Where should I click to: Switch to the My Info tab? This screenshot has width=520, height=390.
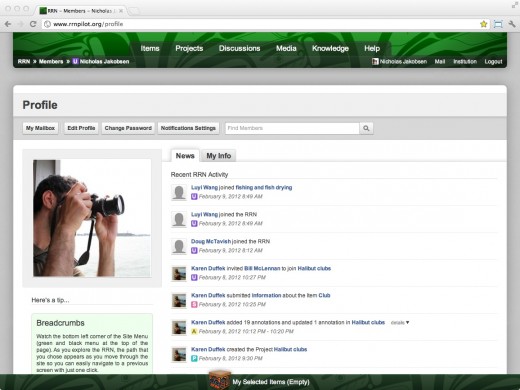pos(219,156)
